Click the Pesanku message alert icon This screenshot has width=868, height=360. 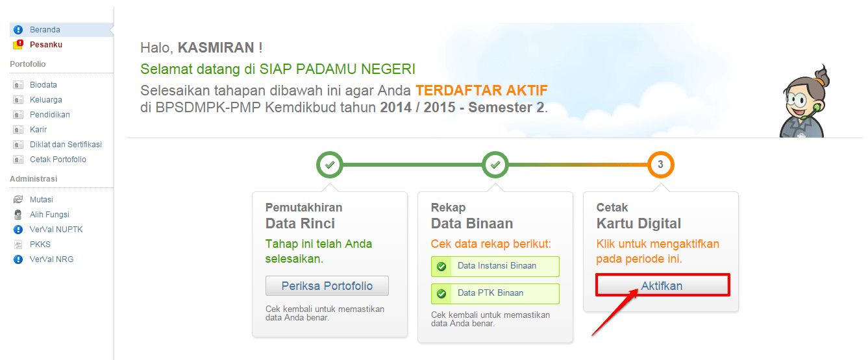(18, 45)
